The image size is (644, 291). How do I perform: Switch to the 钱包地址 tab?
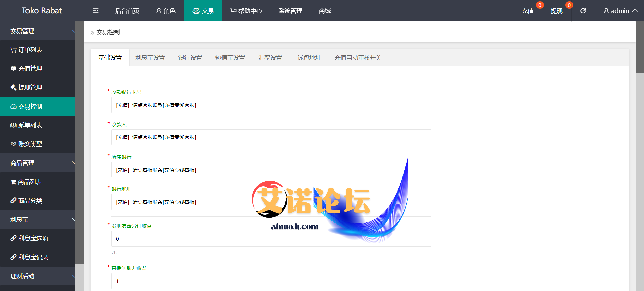[x=309, y=58]
